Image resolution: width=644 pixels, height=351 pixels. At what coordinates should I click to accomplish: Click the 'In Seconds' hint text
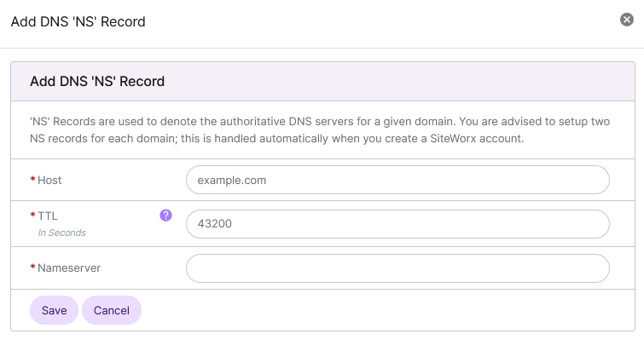(61, 232)
